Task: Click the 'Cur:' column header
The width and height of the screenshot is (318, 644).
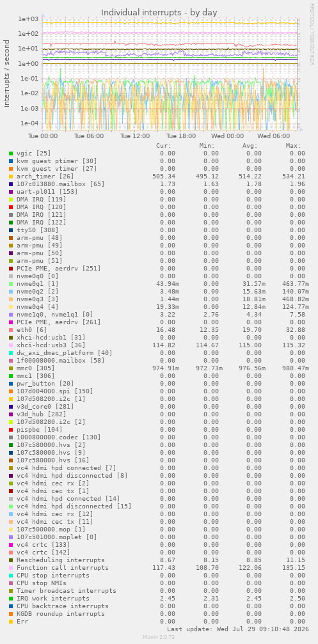Action: click(164, 145)
